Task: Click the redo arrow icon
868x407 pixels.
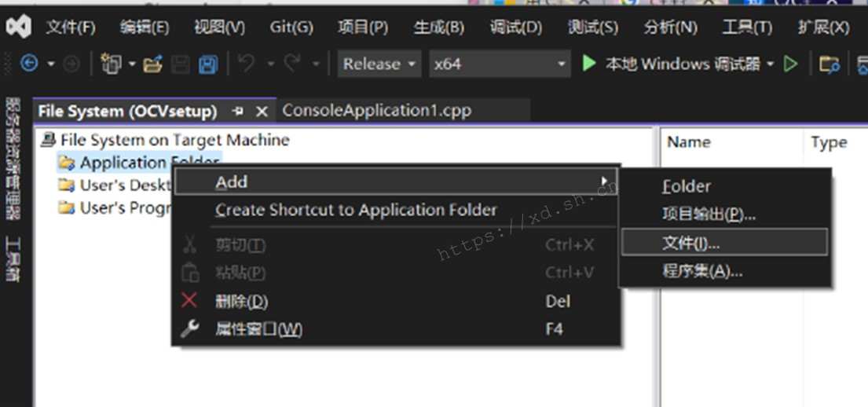Action: point(292,64)
